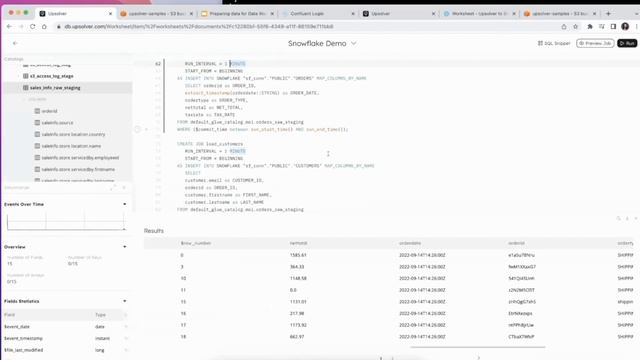Click the nettotal value 1148.58
This screenshot has width=640, height=360.
point(298,278)
